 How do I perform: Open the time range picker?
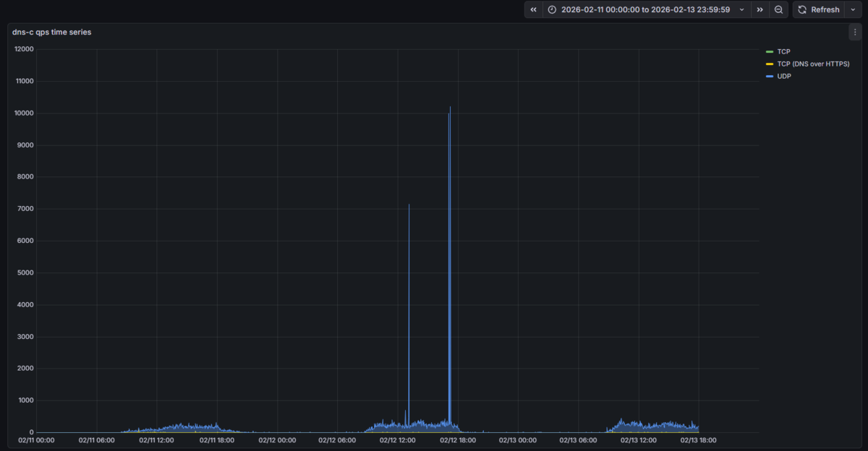click(647, 9)
